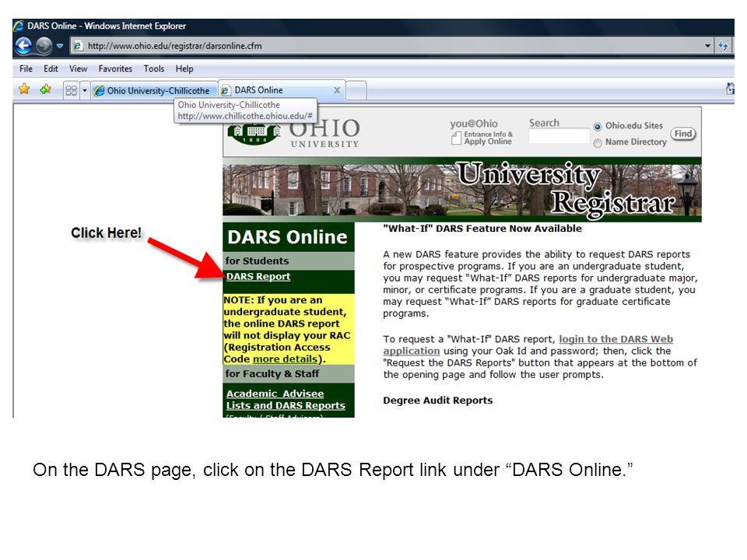Open the recent pages dropdown arrow
The width and height of the screenshot is (747, 560).
point(60,46)
